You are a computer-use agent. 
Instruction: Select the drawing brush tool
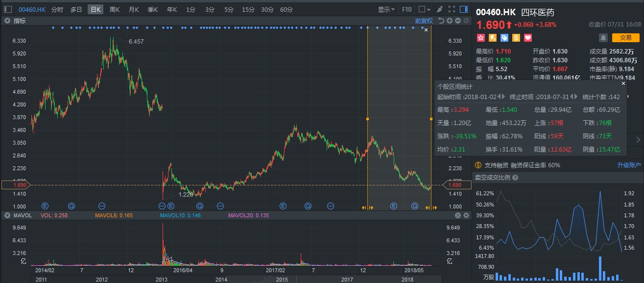coord(440,9)
